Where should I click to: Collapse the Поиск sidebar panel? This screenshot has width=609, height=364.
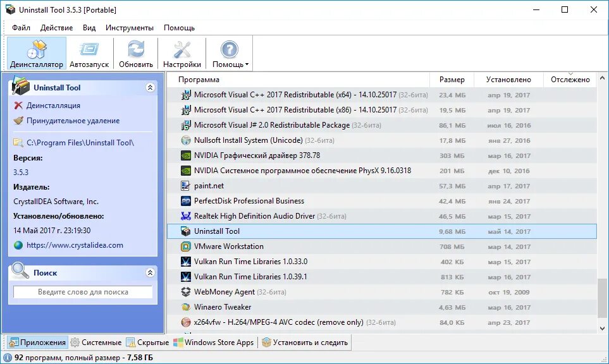151,272
